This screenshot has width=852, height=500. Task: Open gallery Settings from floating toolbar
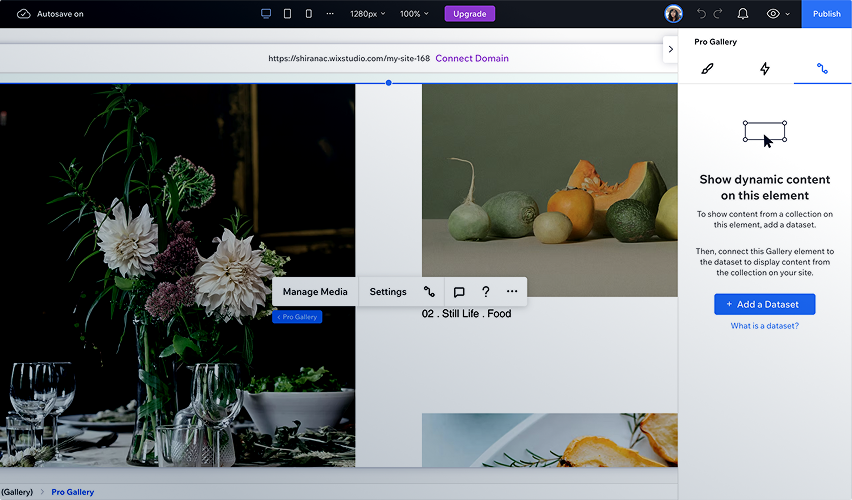click(388, 292)
